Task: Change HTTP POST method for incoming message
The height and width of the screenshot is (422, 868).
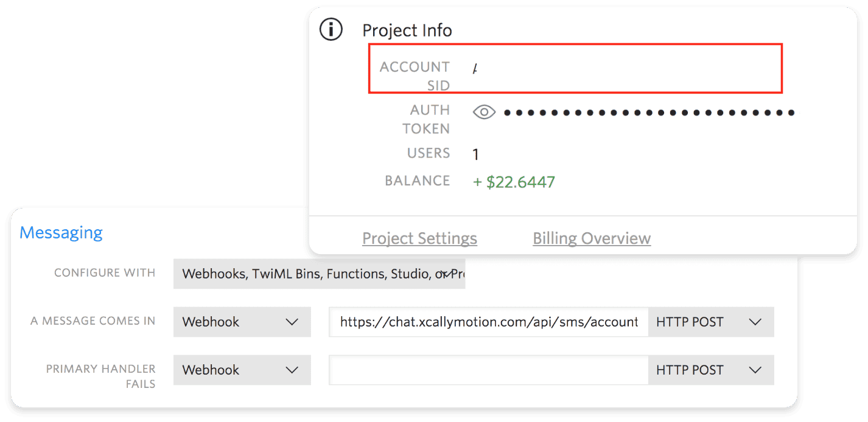Action: pyautogui.click(x=711, y=322)
